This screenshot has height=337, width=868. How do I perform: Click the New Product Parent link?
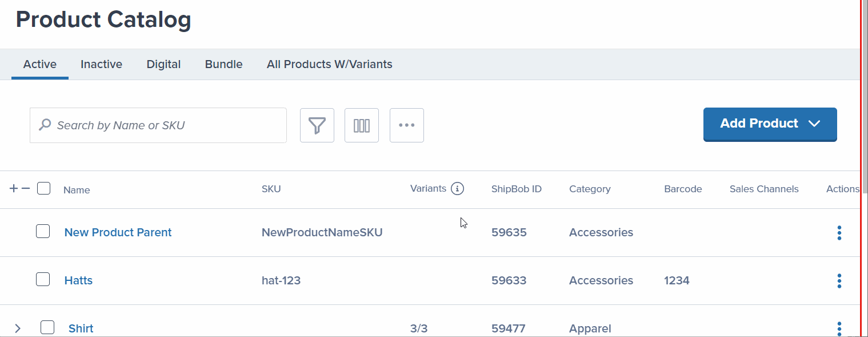[x=118, y=232]
